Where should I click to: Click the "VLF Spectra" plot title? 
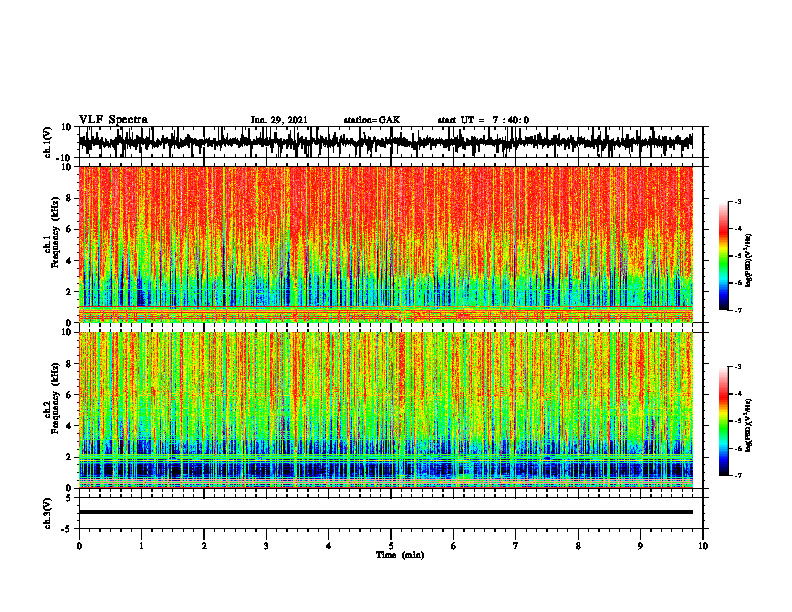pos(113,120)
